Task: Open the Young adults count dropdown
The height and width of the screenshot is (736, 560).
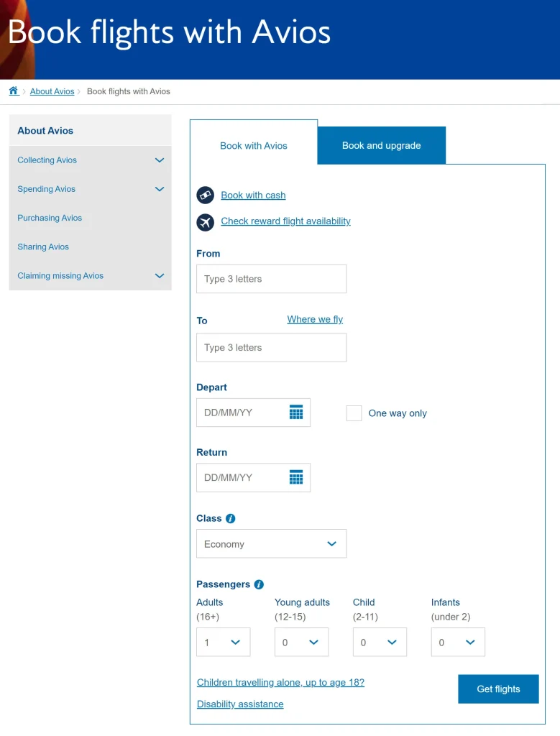Action: point(301,642)
